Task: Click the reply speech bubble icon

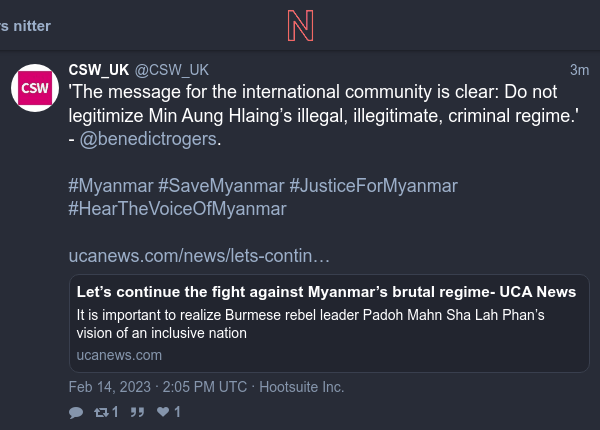Action: 76,412
